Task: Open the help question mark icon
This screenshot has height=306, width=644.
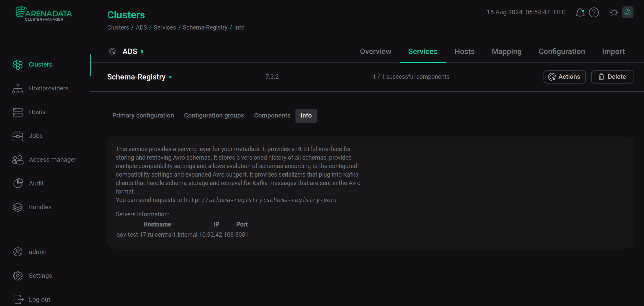Action: (594, 13)
